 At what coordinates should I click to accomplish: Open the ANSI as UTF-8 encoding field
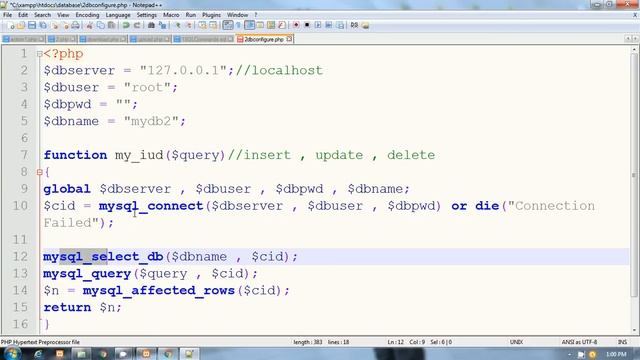579,342
